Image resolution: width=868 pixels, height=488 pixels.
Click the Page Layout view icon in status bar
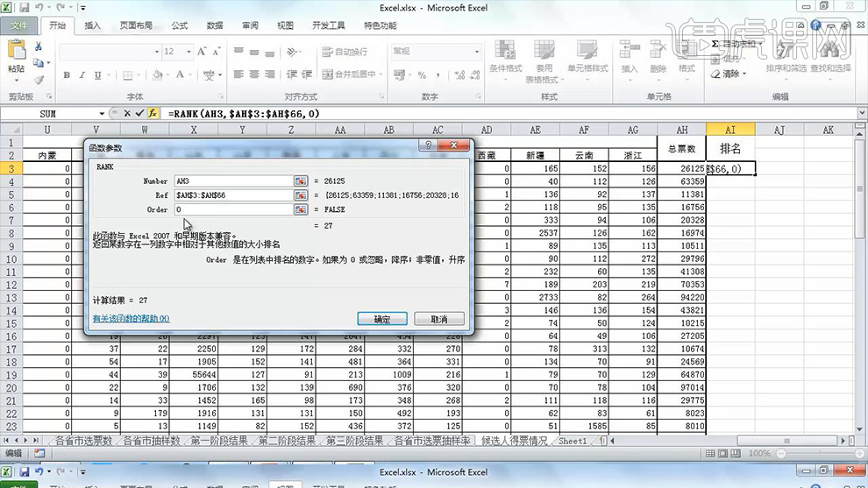(x=723, y=454)
